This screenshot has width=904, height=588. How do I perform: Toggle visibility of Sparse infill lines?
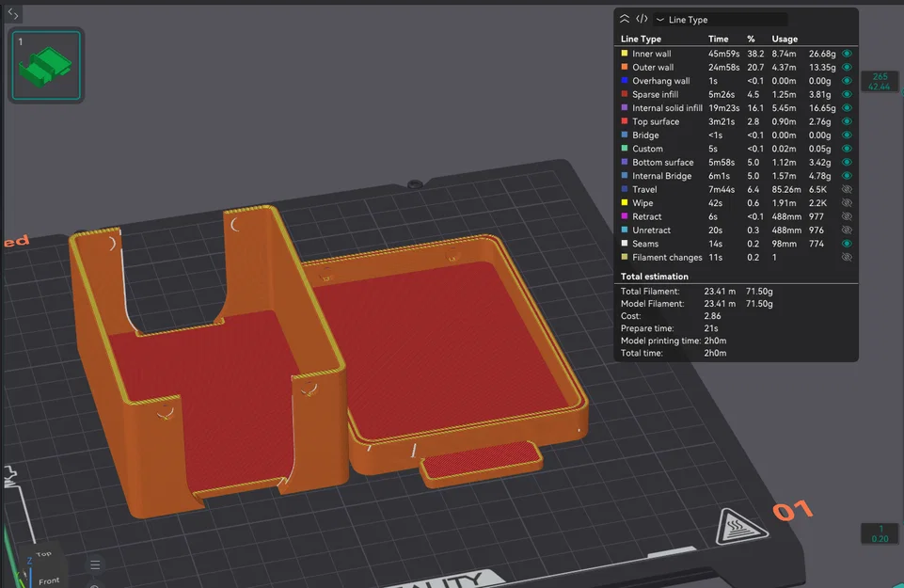(x=847, y=94)
